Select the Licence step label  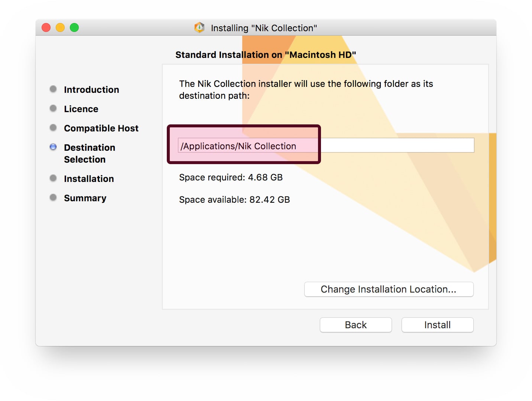pyautogui.click(x=81, y=109)
